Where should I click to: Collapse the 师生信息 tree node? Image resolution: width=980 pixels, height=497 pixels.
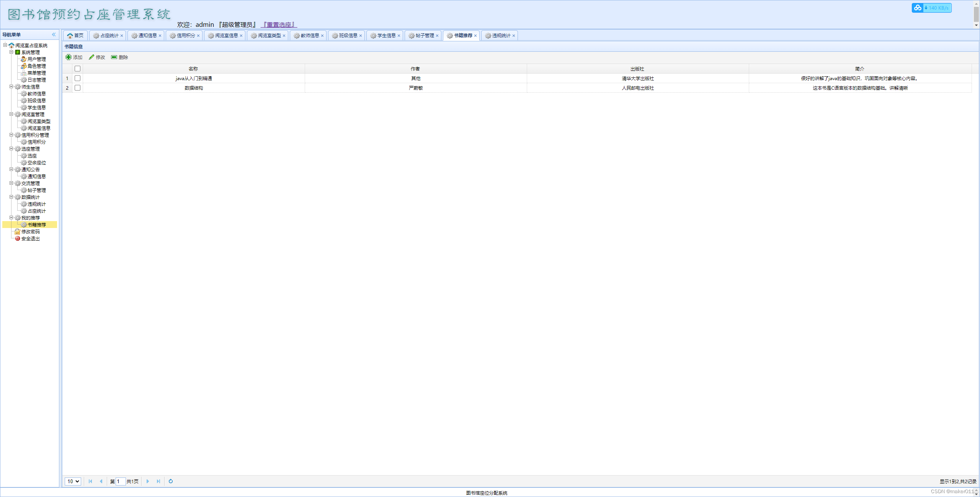point(11,87)
